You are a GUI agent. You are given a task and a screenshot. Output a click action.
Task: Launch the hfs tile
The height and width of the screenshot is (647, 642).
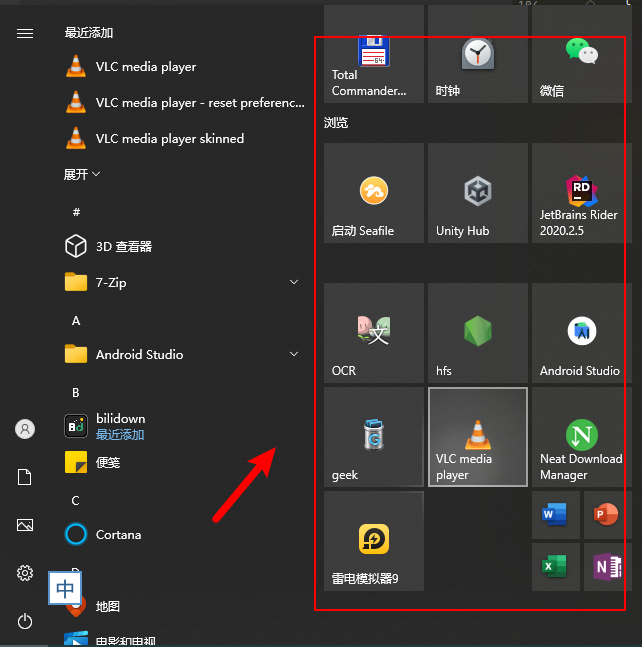(478, 333)
